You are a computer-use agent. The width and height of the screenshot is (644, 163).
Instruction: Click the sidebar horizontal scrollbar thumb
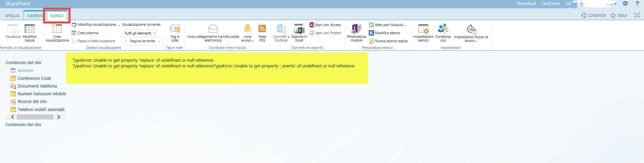coord(35,117)
